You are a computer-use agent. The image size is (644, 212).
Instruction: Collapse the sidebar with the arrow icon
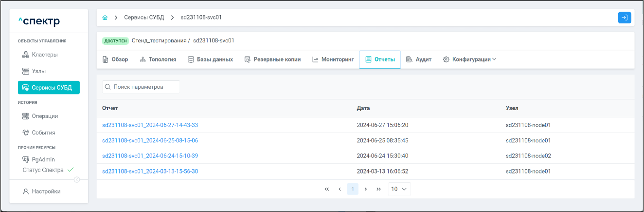click(76, 180)
